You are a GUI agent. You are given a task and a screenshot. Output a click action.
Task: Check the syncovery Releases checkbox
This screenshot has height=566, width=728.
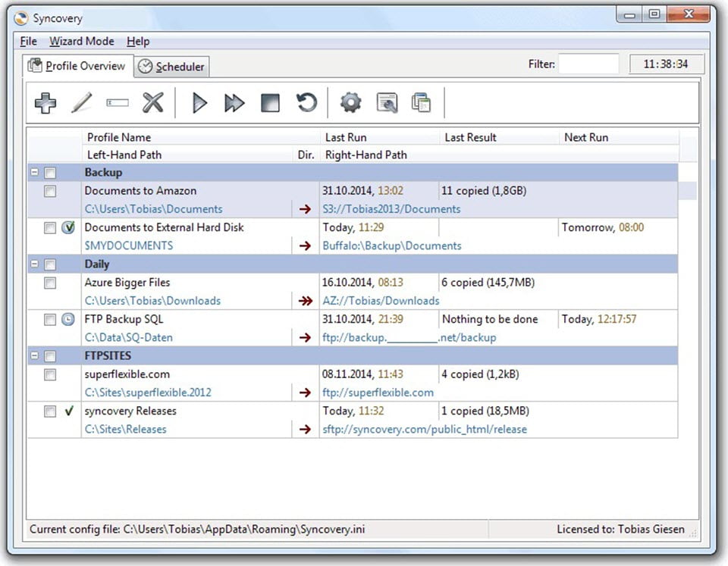(x=50, y=411)
